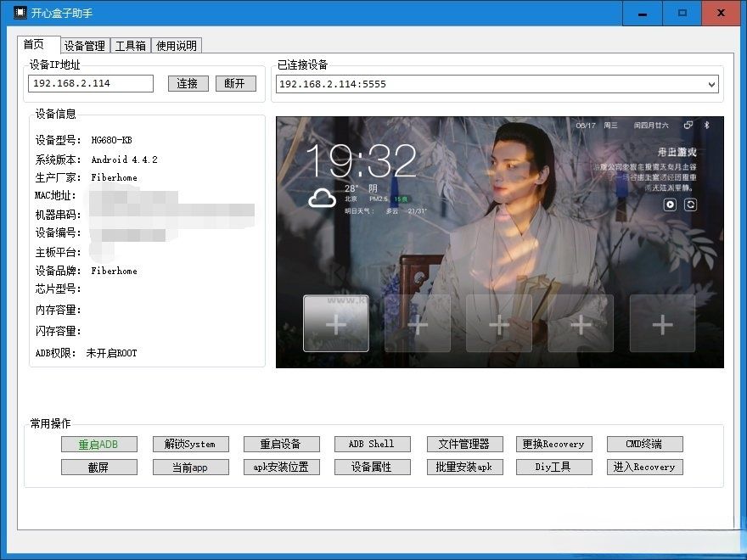Switch to the 设备管理 tab
This screenshot has width=747, height=560.
[85, 45]
